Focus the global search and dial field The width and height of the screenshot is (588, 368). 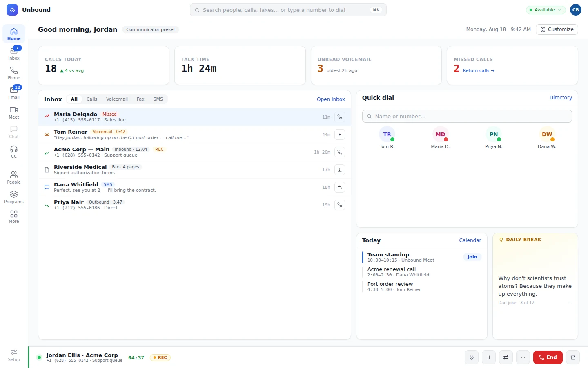288,10
